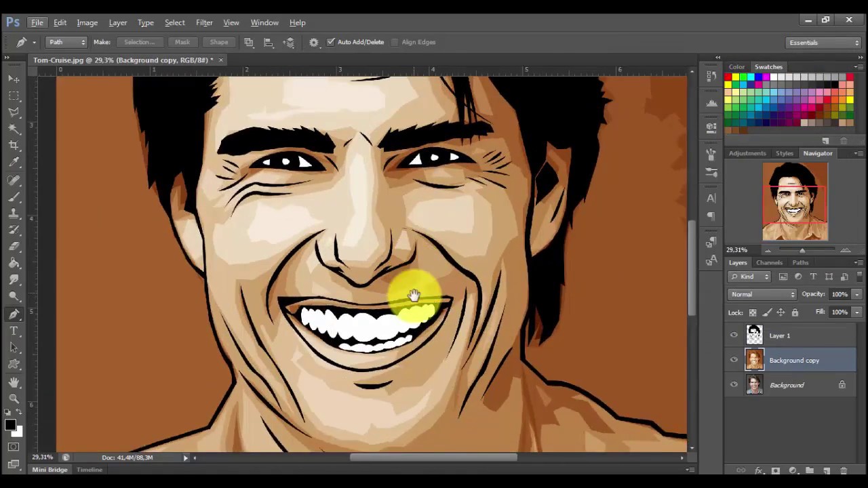Open the layer Kind filter dropdown
Screen dimensions: 868x488
(x=749, y=277)
